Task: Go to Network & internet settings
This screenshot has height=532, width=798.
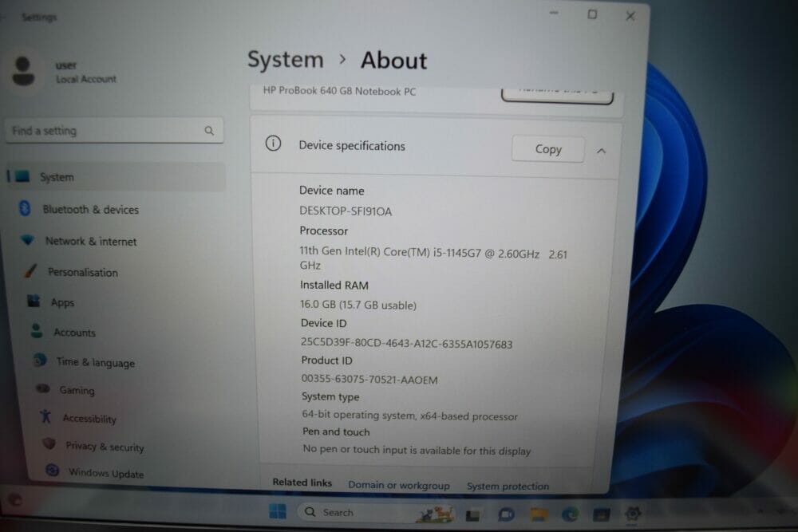Action: [x=91, y=242]
